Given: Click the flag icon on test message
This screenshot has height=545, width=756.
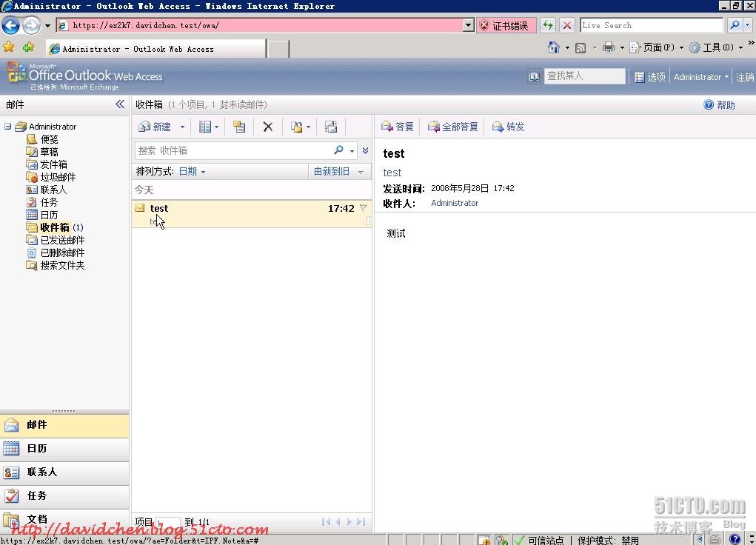Looking at the screenshot, I should coord(364,208).
